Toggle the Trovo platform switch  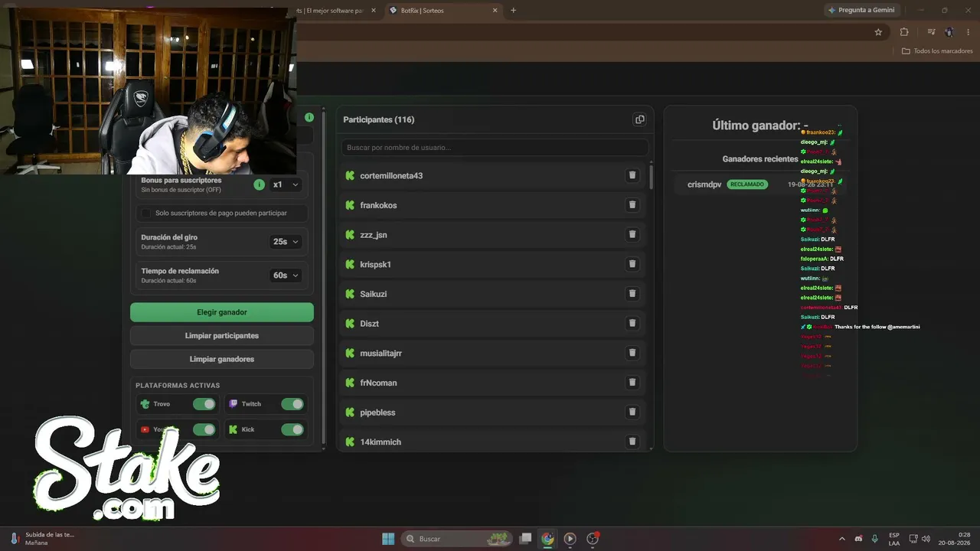click(204, 404)
